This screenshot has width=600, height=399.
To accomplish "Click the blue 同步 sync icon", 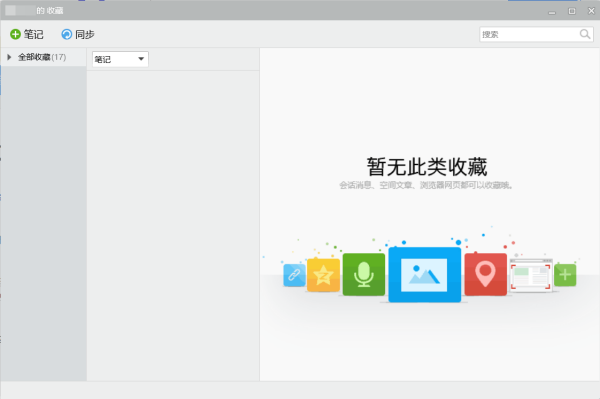I will pos(67,34).
